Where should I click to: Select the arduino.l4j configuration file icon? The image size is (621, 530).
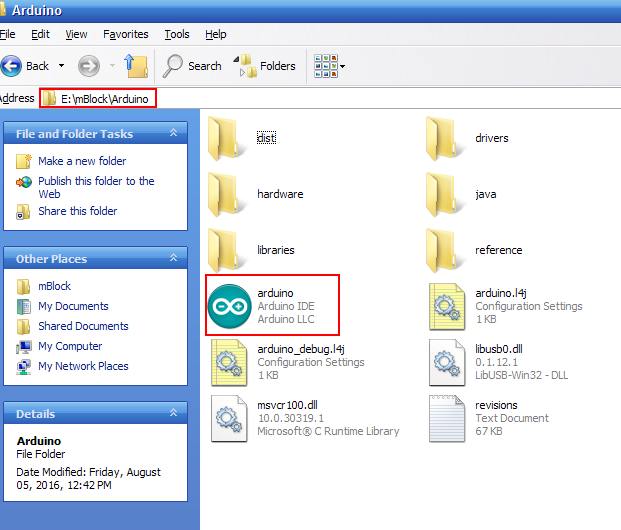[x=447, y=306]
